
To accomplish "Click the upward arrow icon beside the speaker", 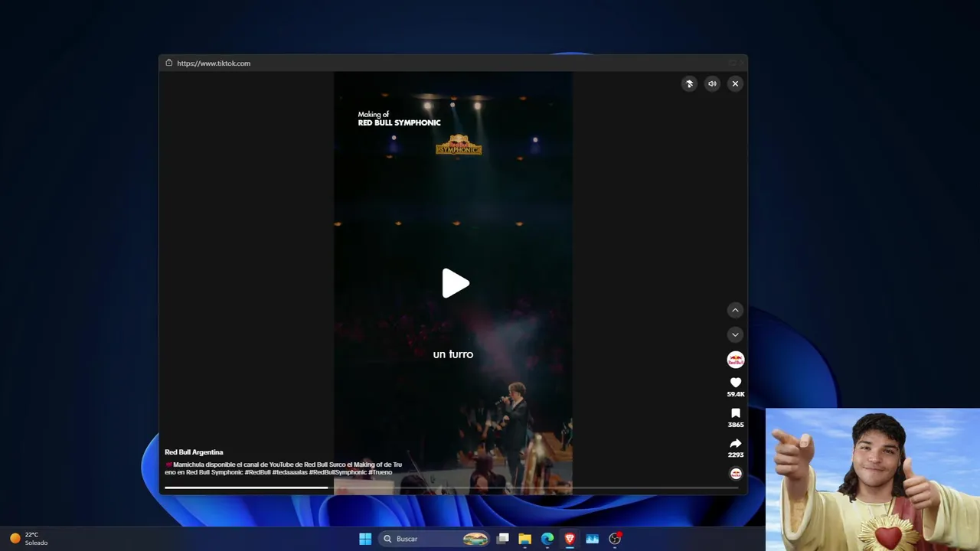I will pyautogui.click(x=689, y=84).
